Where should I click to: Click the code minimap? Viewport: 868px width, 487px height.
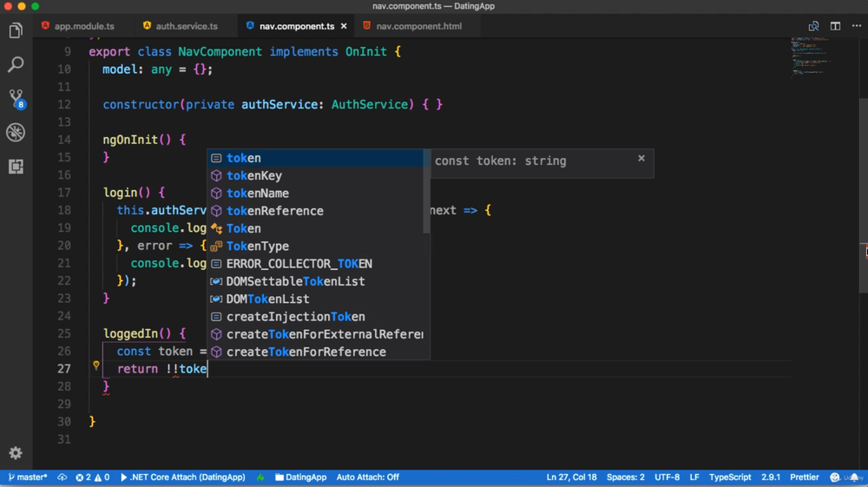(811, 57)
